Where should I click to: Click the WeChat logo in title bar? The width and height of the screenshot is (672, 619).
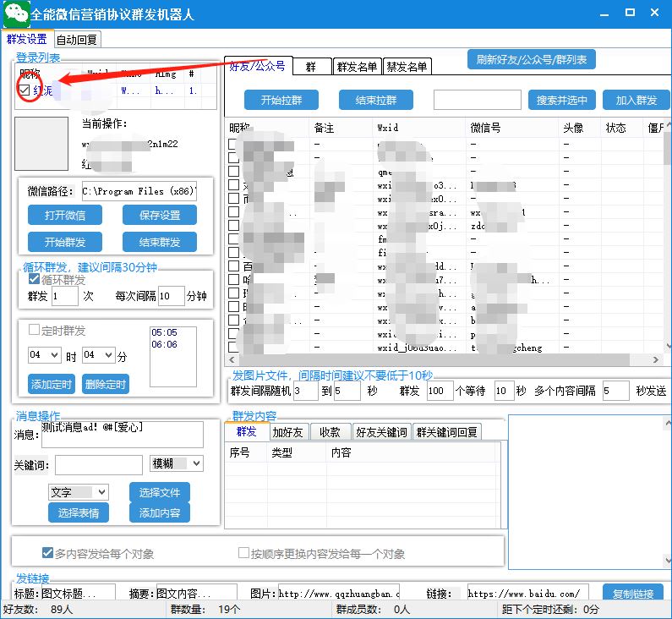16,14
